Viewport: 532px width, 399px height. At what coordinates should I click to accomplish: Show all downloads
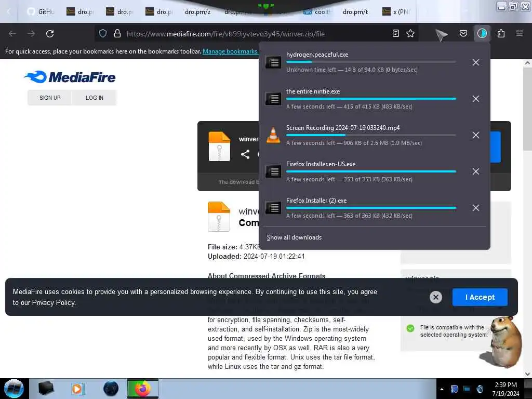294,237
